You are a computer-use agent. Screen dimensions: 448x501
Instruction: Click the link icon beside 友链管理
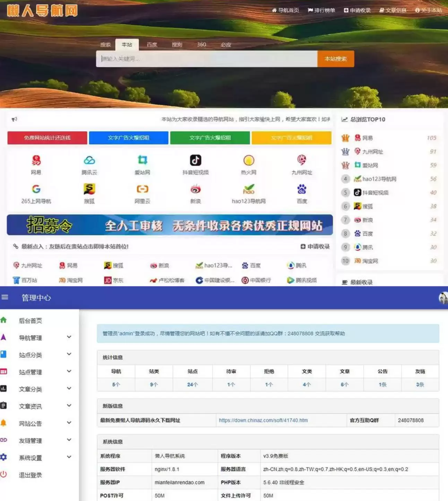click(x=3, y=440)
